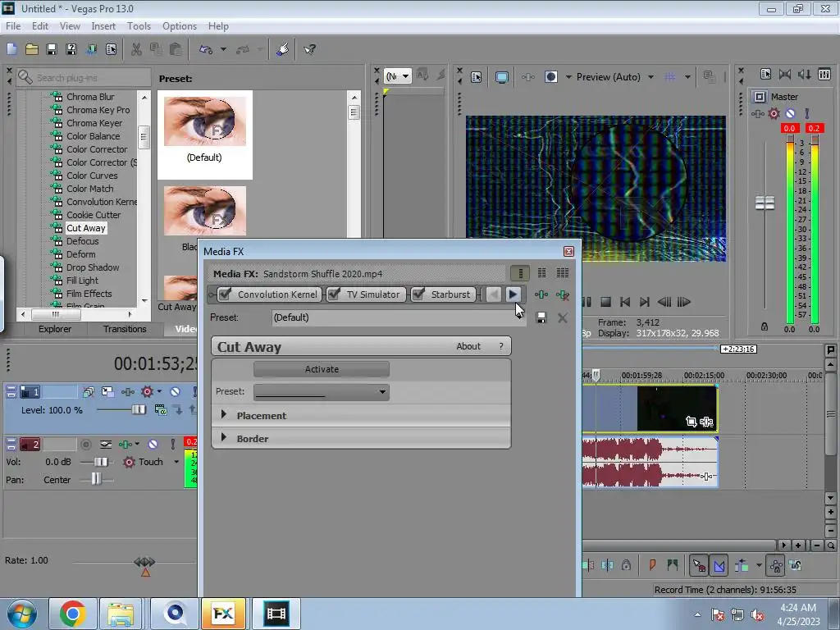Switch to the Transitions tab
Screen dimensions: 840x630
[x=125, y=329]
